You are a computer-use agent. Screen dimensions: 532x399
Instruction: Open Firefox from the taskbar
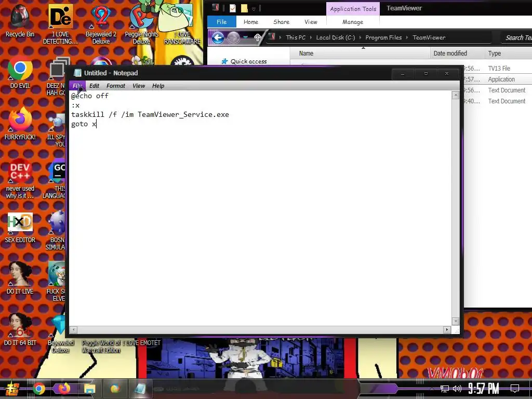(64, 389)
